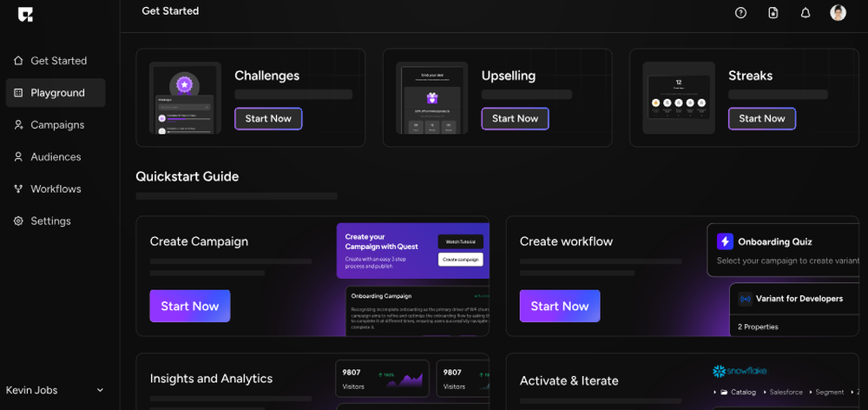Go to Get Started in sidebar
Viewport: 868px width, 410px height.
point(56,61)
